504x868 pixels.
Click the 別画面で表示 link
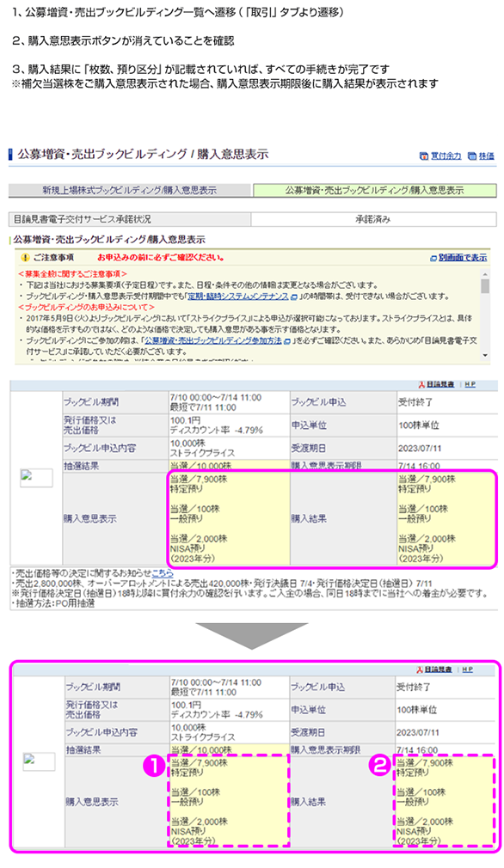pyautogui.click(x=463, y=258)
